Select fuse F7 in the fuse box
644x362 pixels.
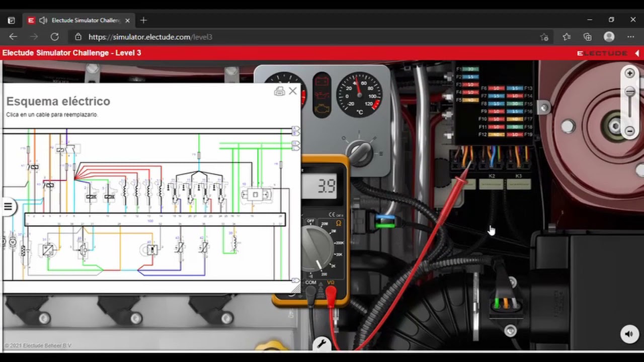(x=496, y=96)
